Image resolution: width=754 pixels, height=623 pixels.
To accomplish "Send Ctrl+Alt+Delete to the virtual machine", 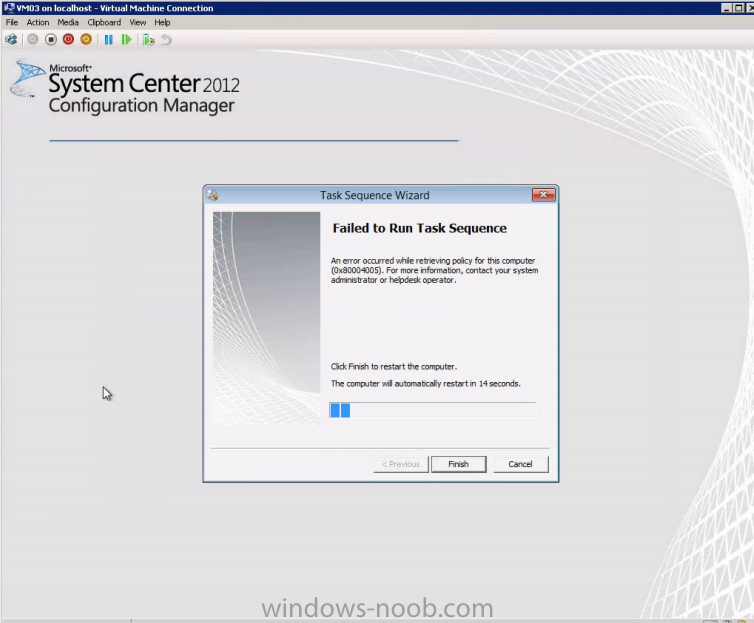I will 11,40.
